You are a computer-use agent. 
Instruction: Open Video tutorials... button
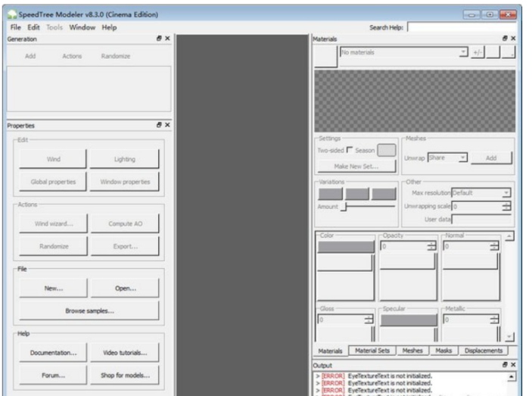tap(125, 353)
